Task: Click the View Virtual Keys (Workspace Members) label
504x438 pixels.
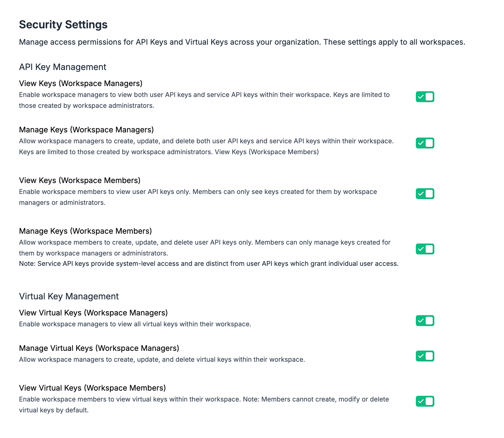Action: click(93, 388)
